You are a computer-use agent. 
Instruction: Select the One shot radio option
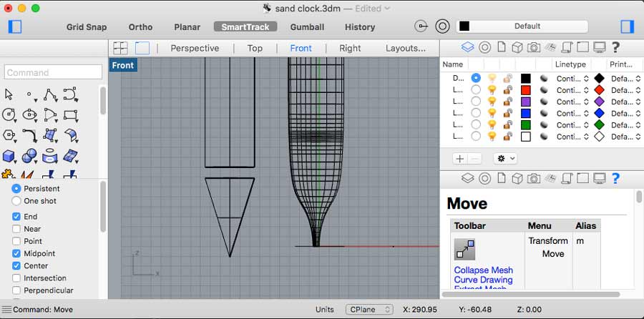16,201
